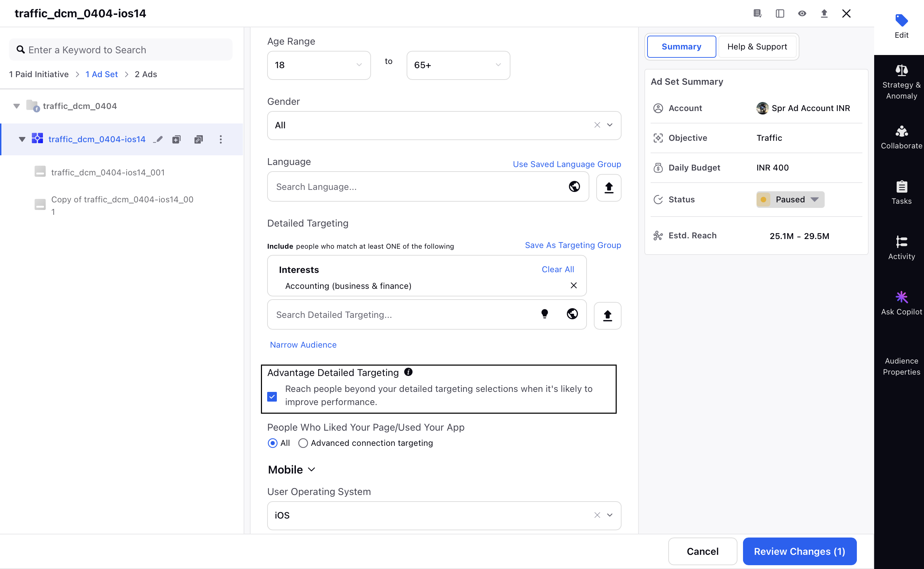Image resolution: width=924 pixels, height=569 pixels.
Task: Close the traffic_dcm_0404-ios14 editor
Action: pyautogui.click(x=846, y=13)
